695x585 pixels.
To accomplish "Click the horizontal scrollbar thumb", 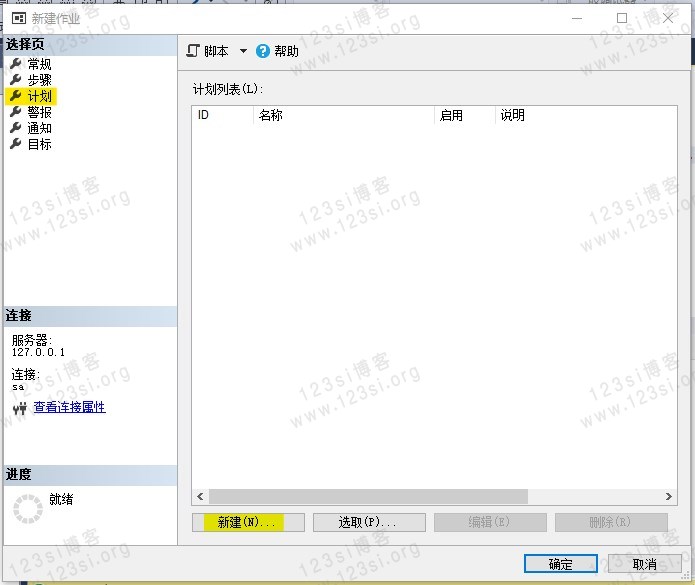I will [368, 496].
